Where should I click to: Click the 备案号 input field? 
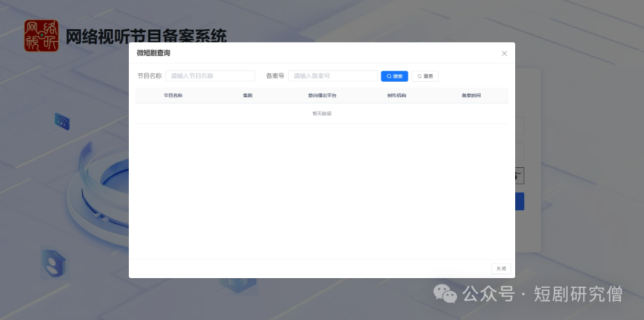click(333, 76)
